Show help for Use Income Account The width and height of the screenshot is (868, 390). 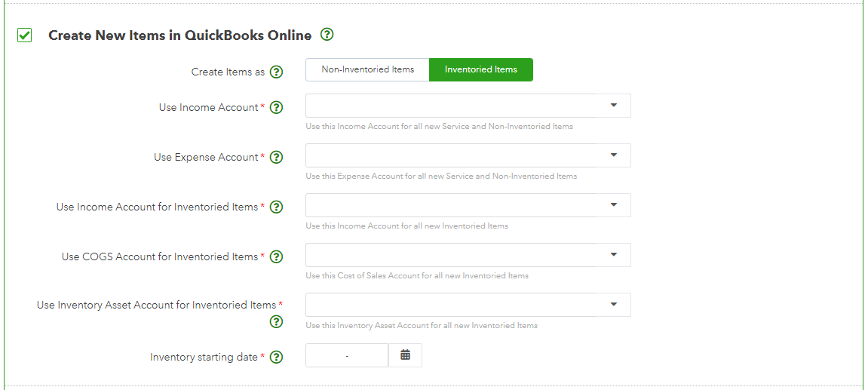click(x=276, y=107)
